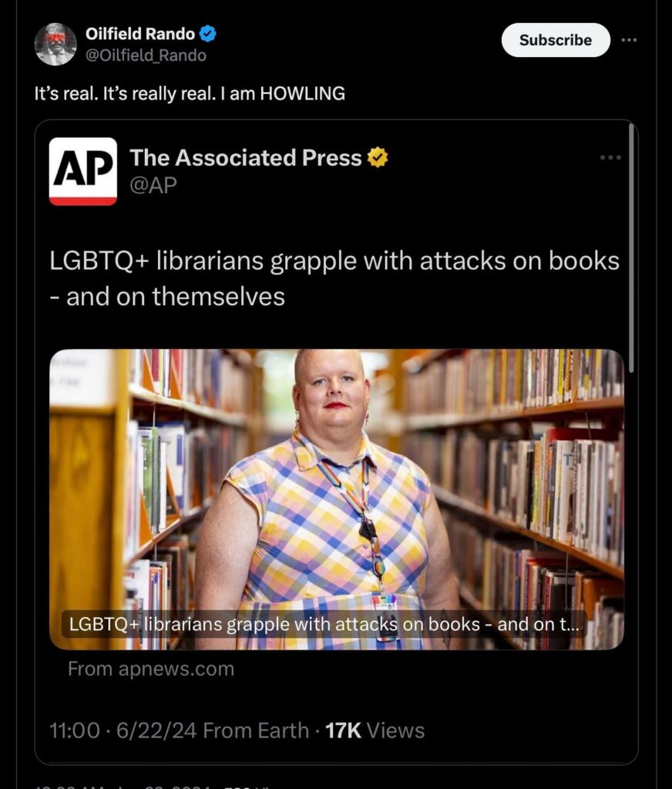Click the scrollbar beside the quoted post
The image size is (672, 789).
631,248
